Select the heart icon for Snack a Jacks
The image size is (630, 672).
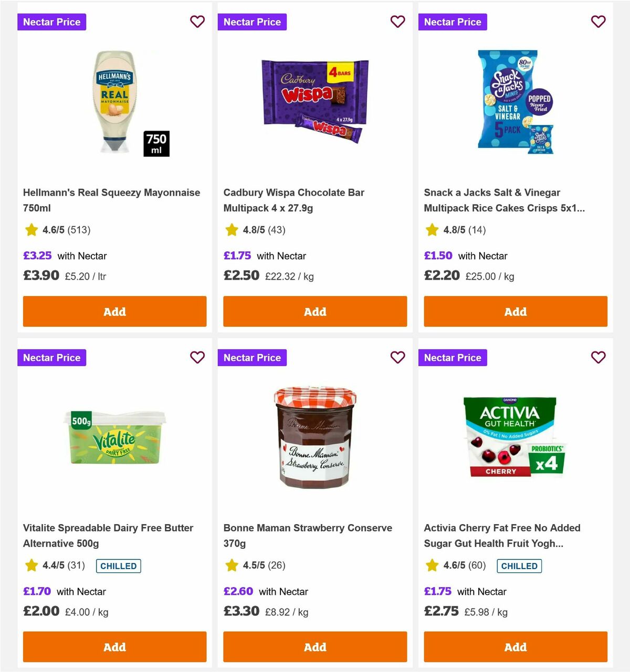(598, 22)
